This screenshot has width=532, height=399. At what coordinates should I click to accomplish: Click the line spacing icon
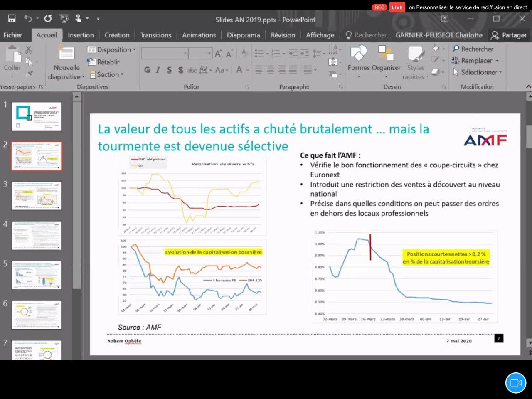[317, 53]
